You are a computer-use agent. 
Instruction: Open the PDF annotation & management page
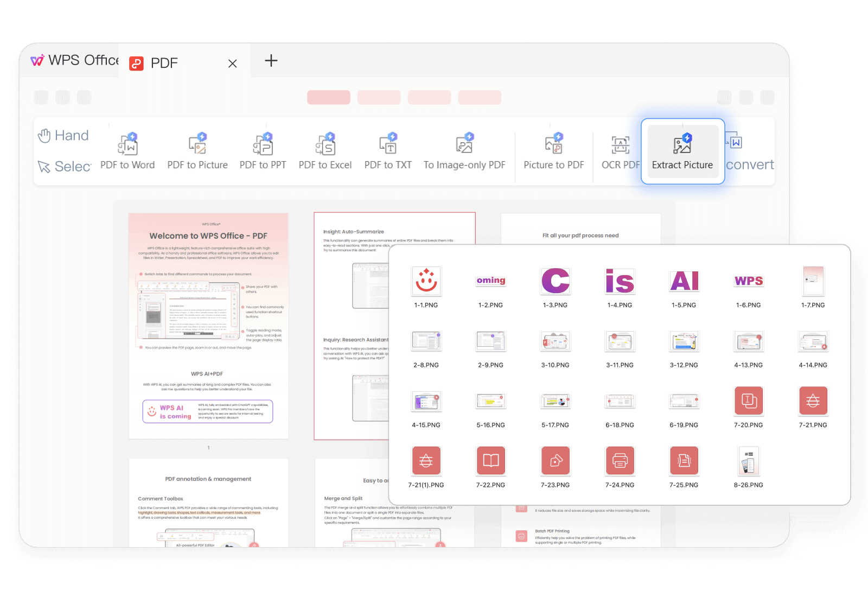tap(208, 503)
